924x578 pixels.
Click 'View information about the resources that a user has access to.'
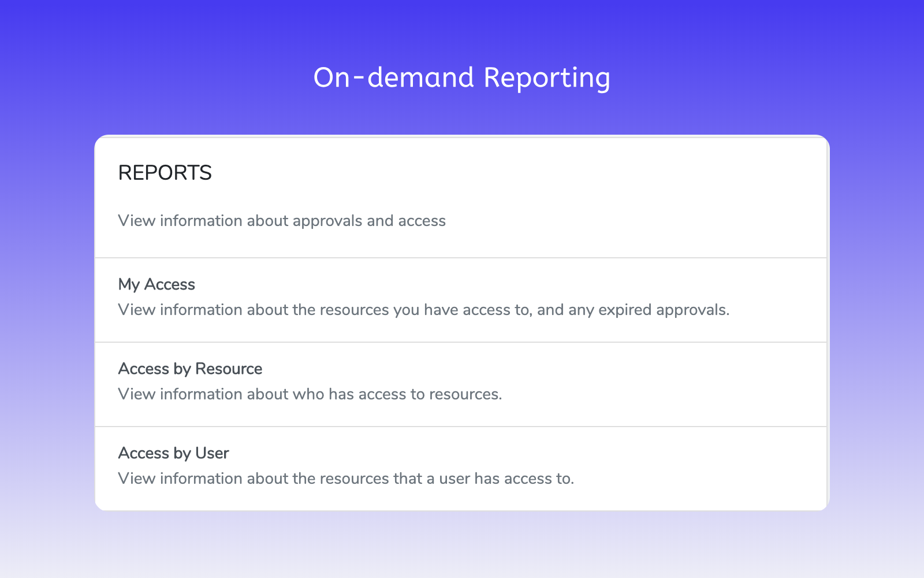(346, 479)
